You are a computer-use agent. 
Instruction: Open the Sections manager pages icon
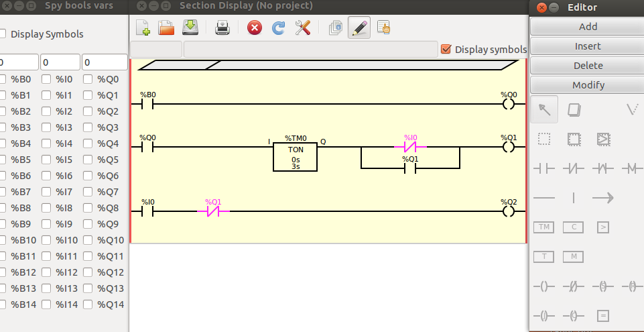[x=335, y=28]
